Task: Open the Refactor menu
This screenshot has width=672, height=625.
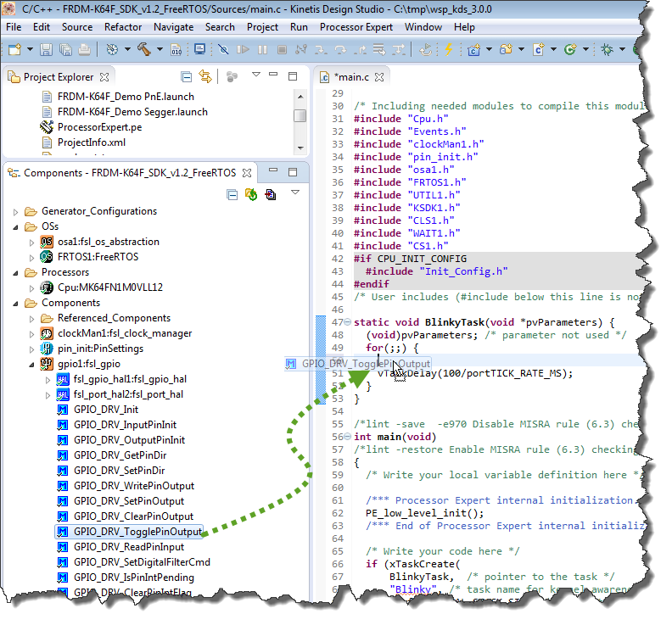Action: (122, 26)
